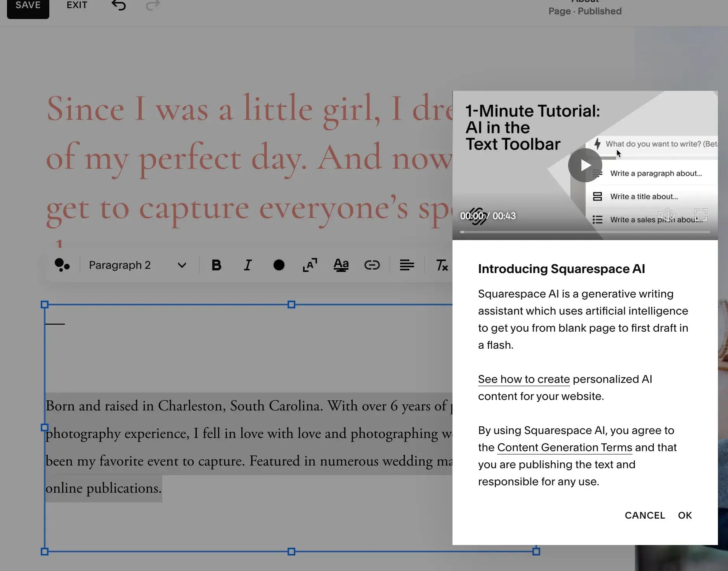Open the text alignment options
This screenshot has height=571, width=728.
406,265
